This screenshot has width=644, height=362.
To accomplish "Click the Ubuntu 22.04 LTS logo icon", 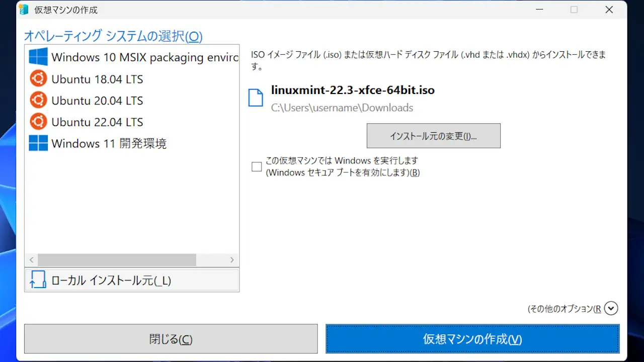I will coord(38,122).
